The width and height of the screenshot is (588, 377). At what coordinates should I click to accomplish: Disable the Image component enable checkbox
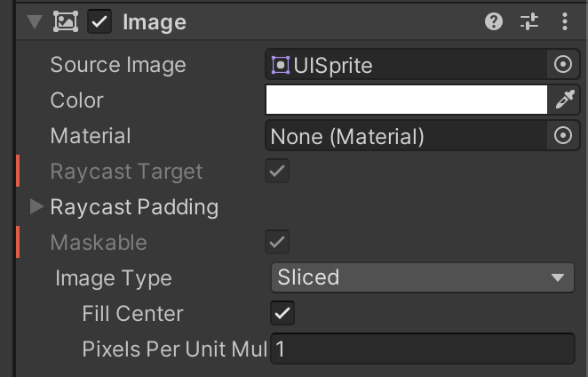tap(99, 21)
